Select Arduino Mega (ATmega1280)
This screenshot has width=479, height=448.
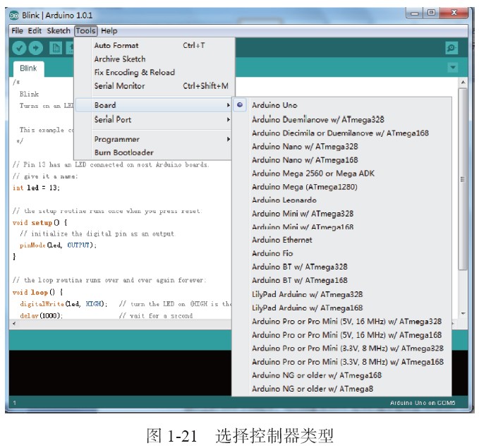pyautogui.click(x=342, y=187)
